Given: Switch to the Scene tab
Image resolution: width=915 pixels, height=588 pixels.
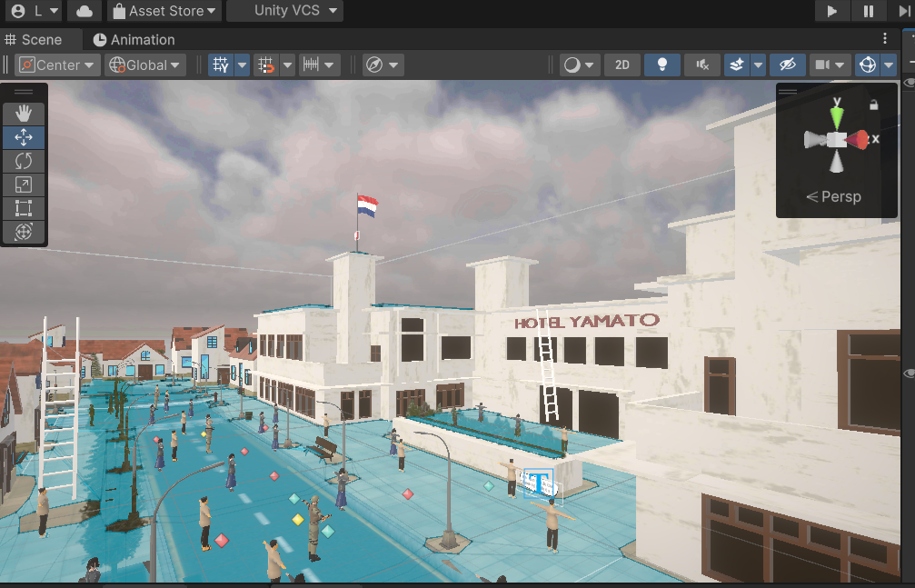Looking at the screenshot, I should pos(34,40).
